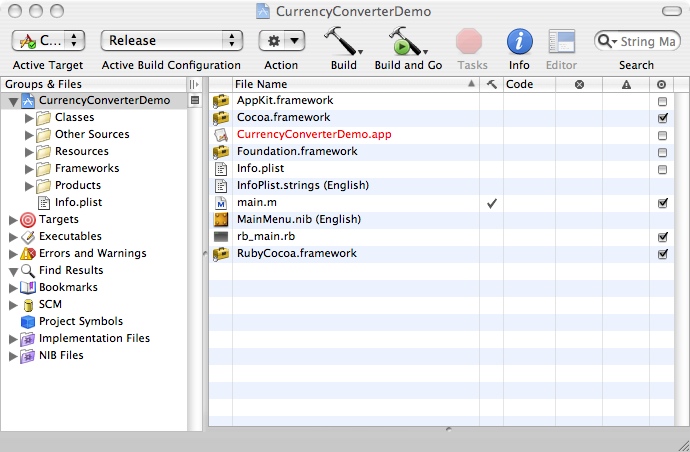Image resolution: width=690 pixels, height=452 pixels.
Task: Select Info.plist in Groups & Files
Action: (78, 202)
